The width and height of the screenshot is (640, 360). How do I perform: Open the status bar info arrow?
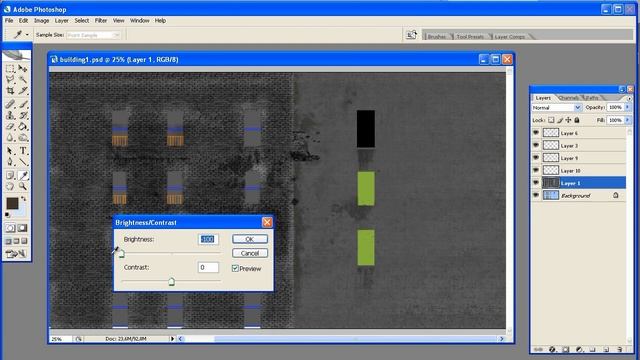172,339
